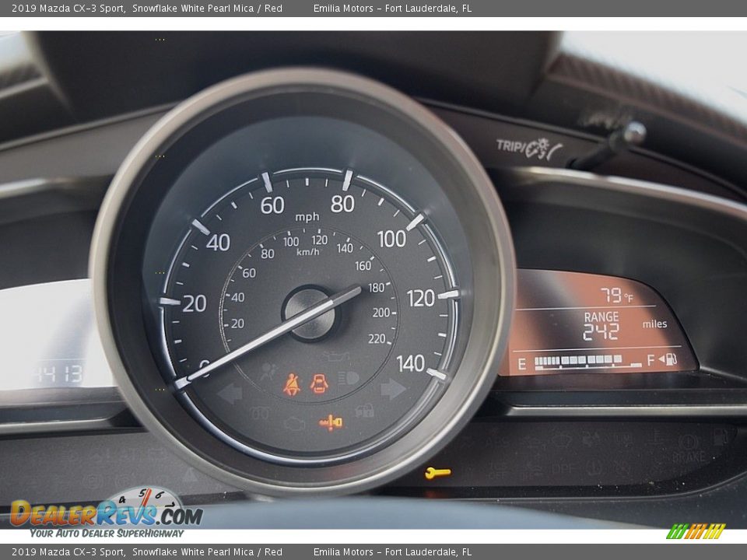Click the bottom Emilia Motors caption text
This screenshot has width=747, height=560.
click(392, 552)
